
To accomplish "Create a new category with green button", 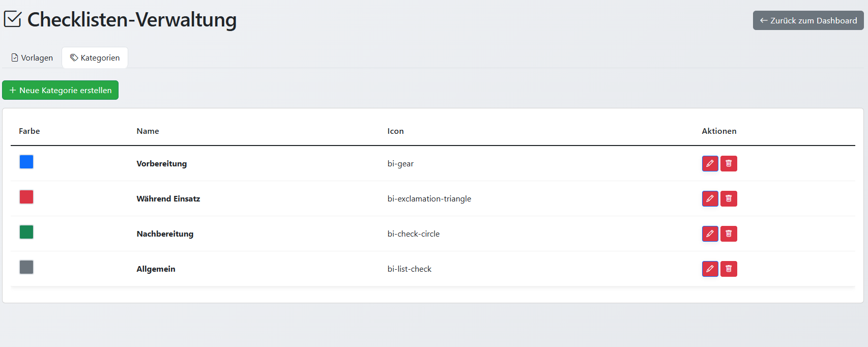I will pyautogui.click(x=61, y=90).
